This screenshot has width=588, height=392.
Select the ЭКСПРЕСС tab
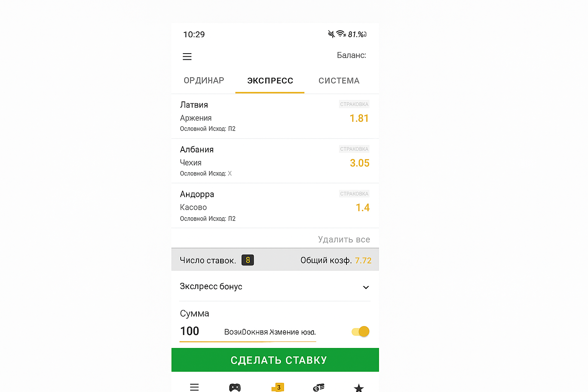[270, 81]
